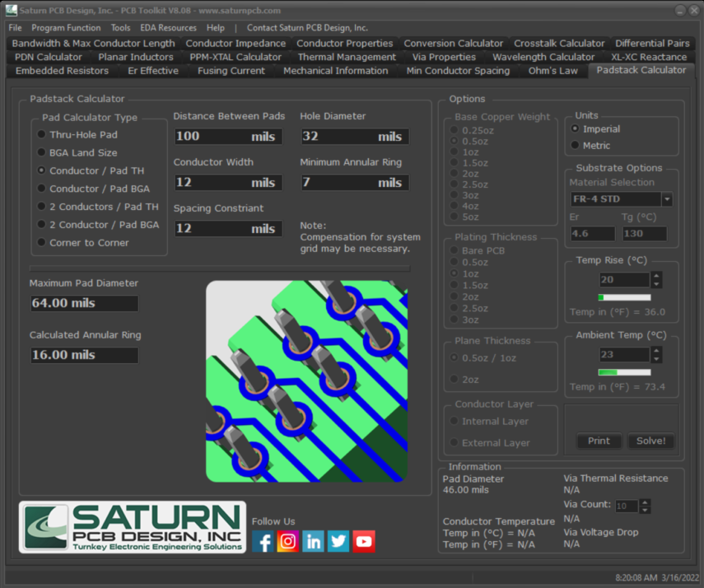Open the YouTube social icon

point(364,541)
